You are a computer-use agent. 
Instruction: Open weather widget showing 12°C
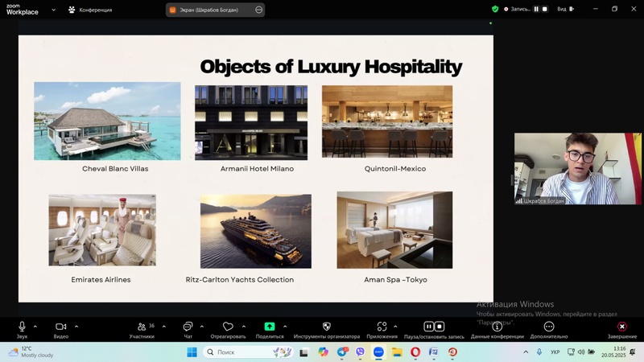(x=31, y=352)
